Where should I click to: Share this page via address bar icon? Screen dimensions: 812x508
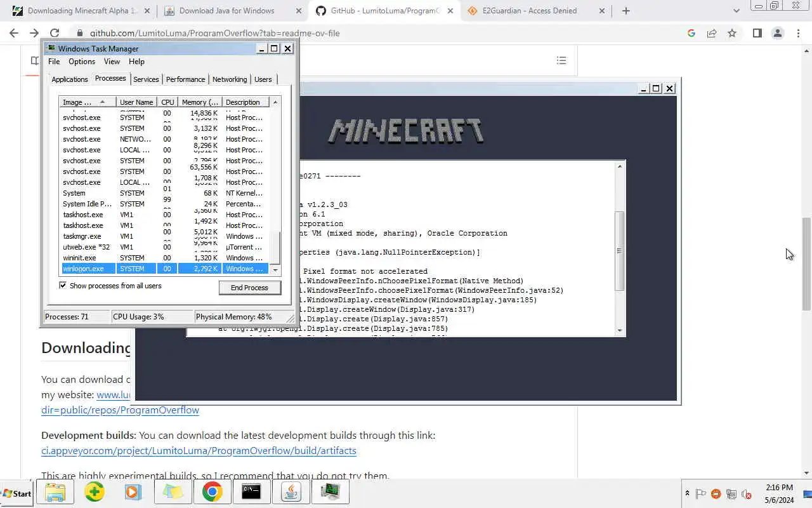click(x=712, y=33)
